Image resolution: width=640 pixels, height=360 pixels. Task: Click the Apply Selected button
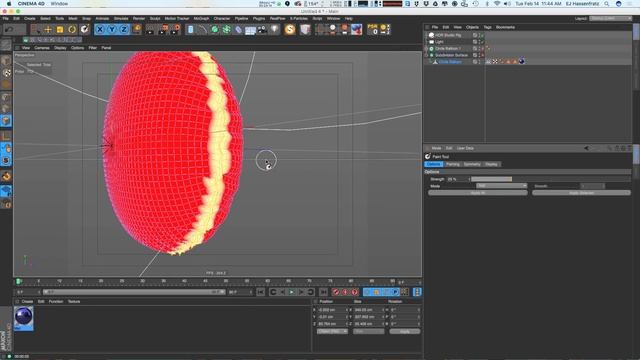point(581,193)
